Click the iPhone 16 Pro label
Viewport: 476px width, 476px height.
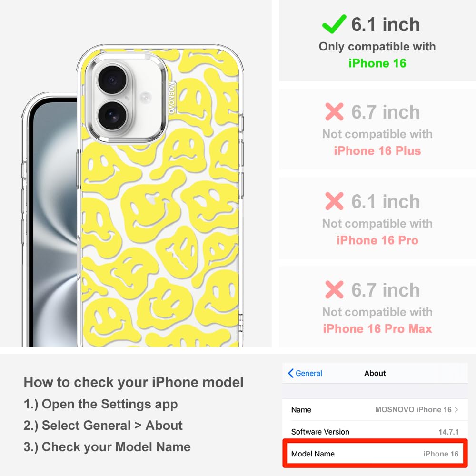(377, 240)
